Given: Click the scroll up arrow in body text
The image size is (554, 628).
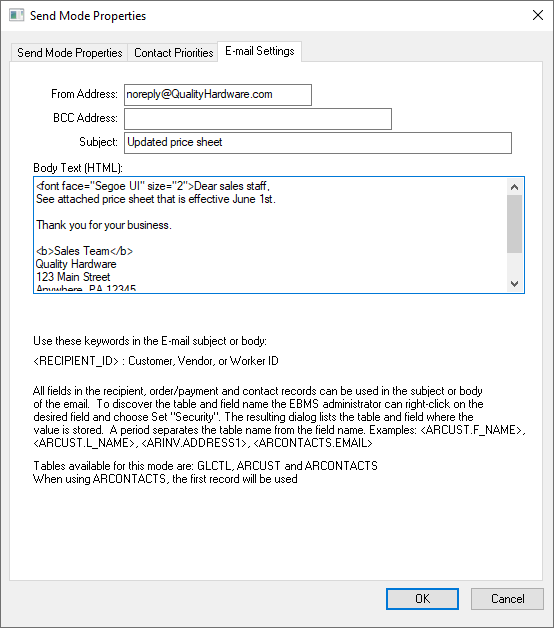Looking at the screenshot, I should point(515,187).
